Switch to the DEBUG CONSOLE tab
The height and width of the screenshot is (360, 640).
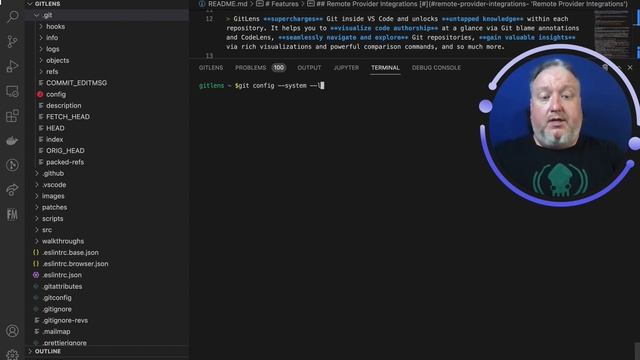tap(436, 68)
